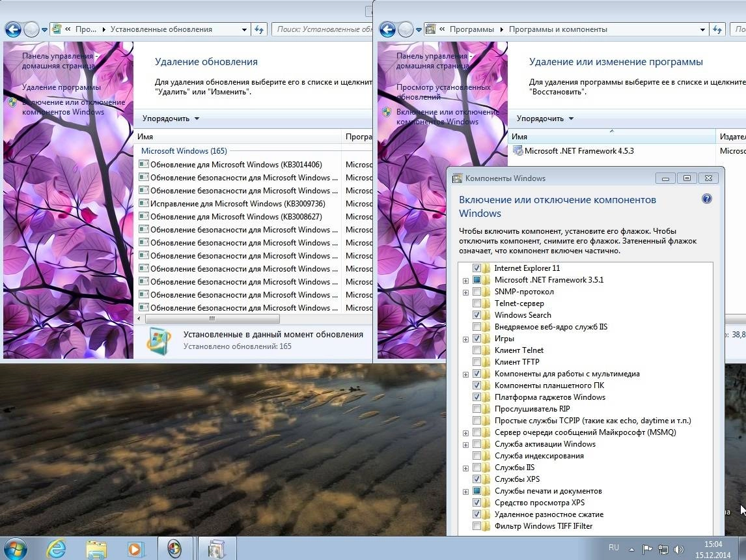Screen dimensions: 746x560
Task: Sort by Имя column in Installed Updates
Action: point(238,137)
